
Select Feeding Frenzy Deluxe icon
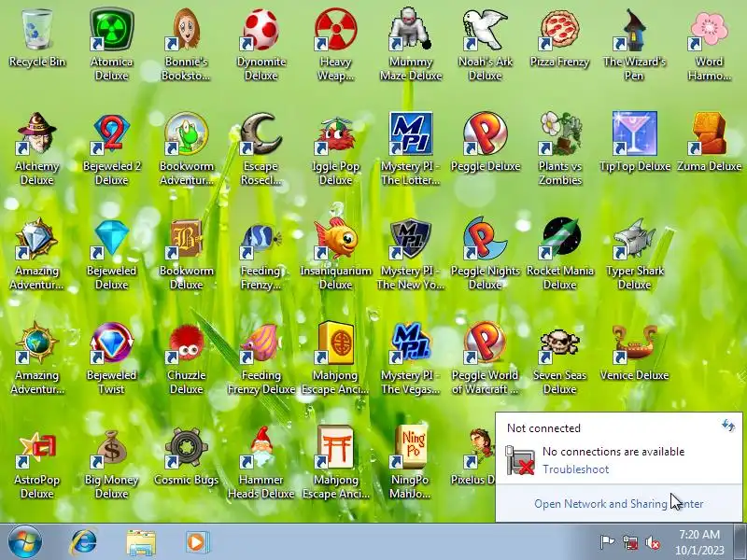[261, 343]
